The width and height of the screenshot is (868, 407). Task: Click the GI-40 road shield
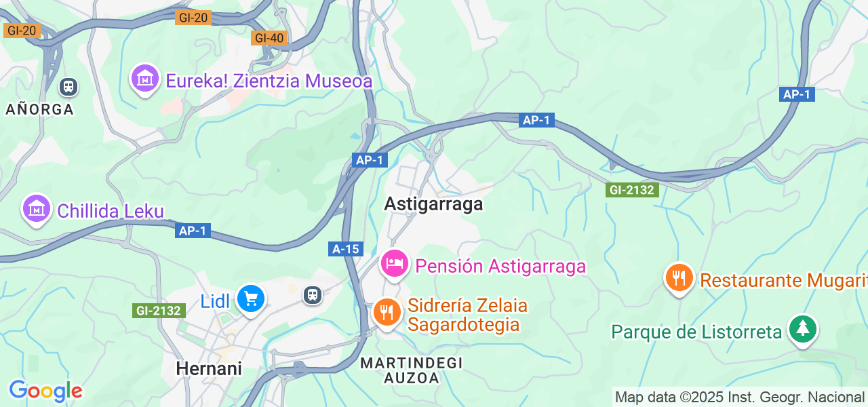(269, 38)
